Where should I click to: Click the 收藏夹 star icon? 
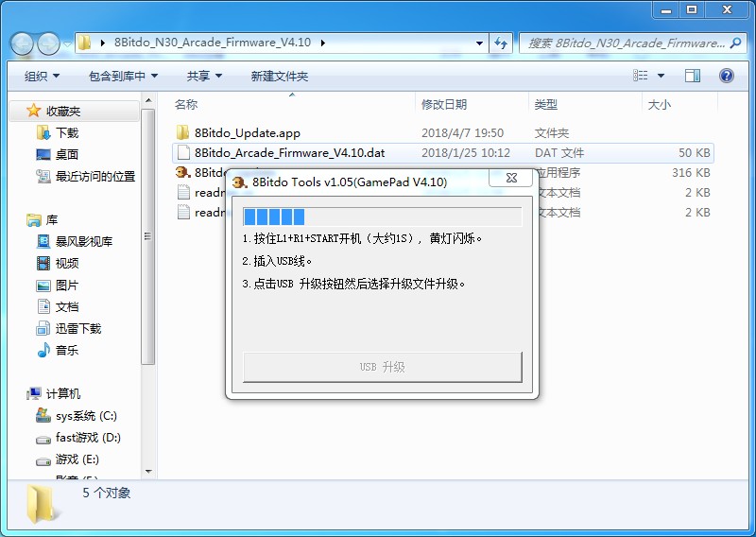[x=33, y=111]
